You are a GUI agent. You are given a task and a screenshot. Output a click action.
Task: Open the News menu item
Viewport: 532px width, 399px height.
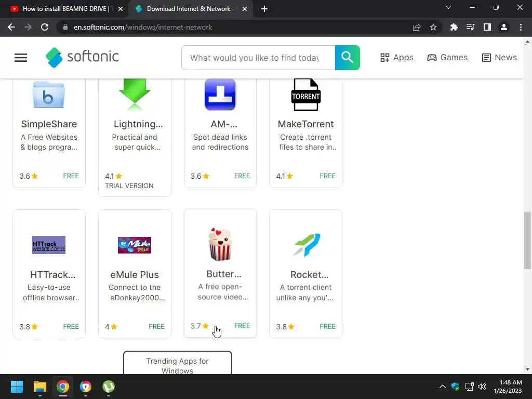tap(499, 58)
